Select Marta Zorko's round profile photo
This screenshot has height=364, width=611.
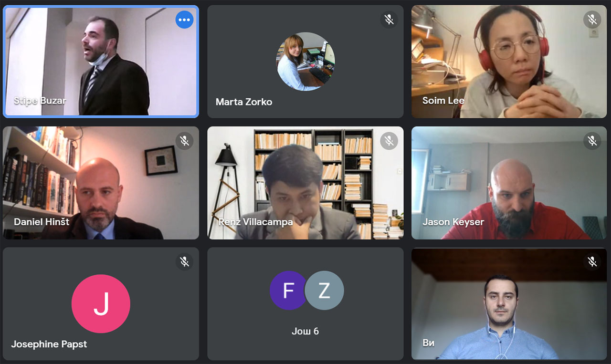305,62
